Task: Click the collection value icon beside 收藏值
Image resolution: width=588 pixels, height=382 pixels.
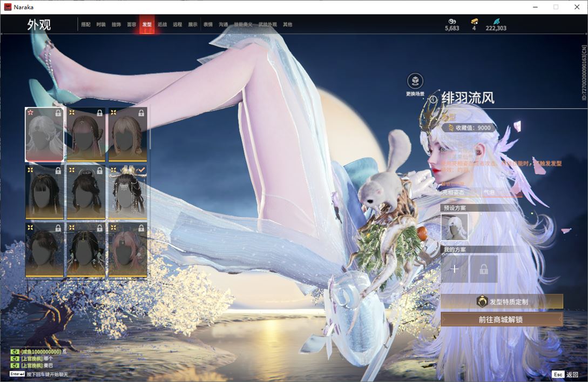Action: pyautogui.click(x=451, y=128)
